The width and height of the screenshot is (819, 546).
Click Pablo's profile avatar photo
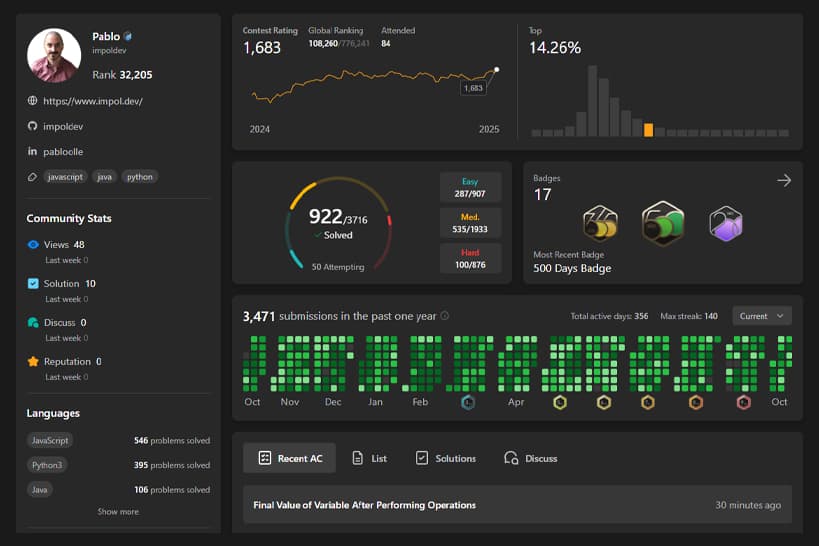coord(54,55)
